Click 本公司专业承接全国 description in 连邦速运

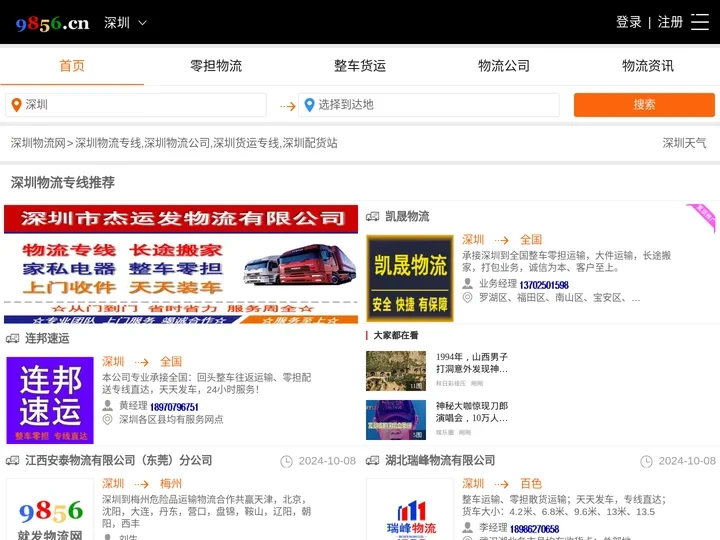pos(207,383)
